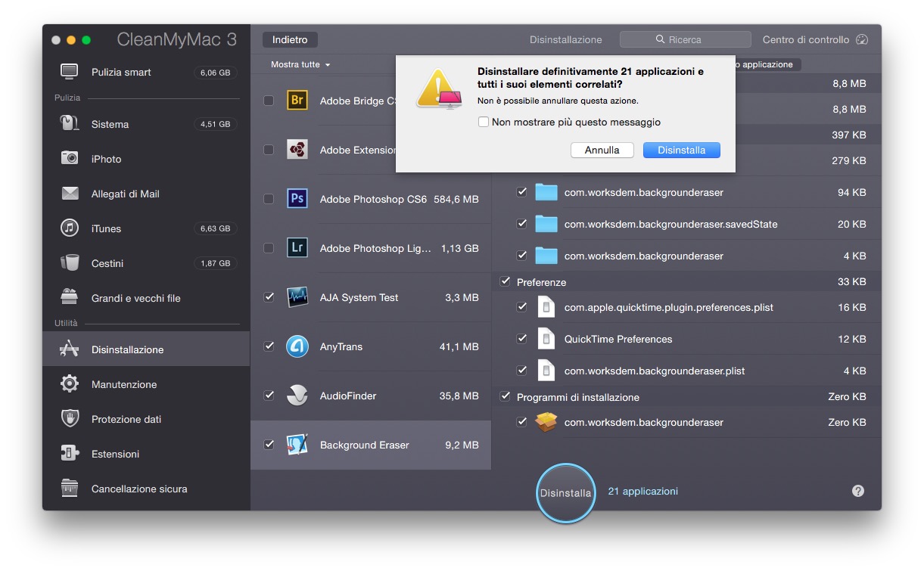Select Disinstallazione sidebar icon
Screen dimensions: 924x571
[x=70, y=349]
